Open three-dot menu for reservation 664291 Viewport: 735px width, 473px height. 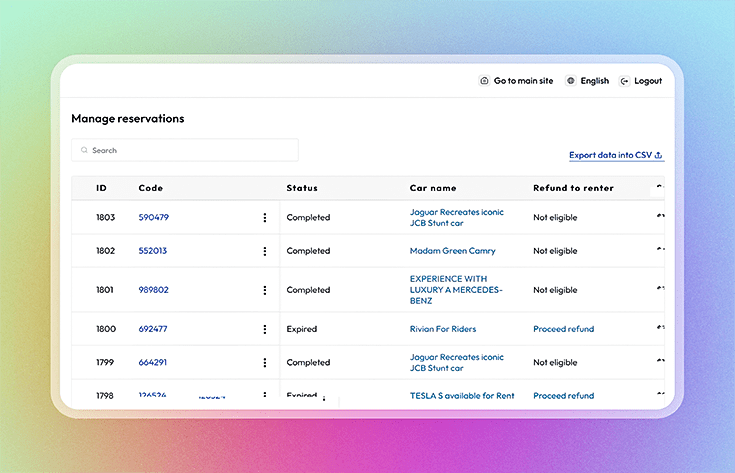click(x=265, y=362)
